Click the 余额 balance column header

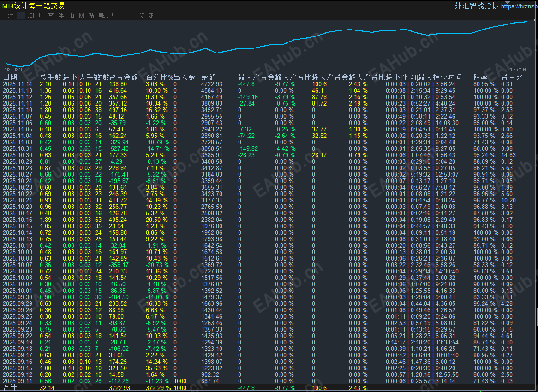[x=208, y=77]
